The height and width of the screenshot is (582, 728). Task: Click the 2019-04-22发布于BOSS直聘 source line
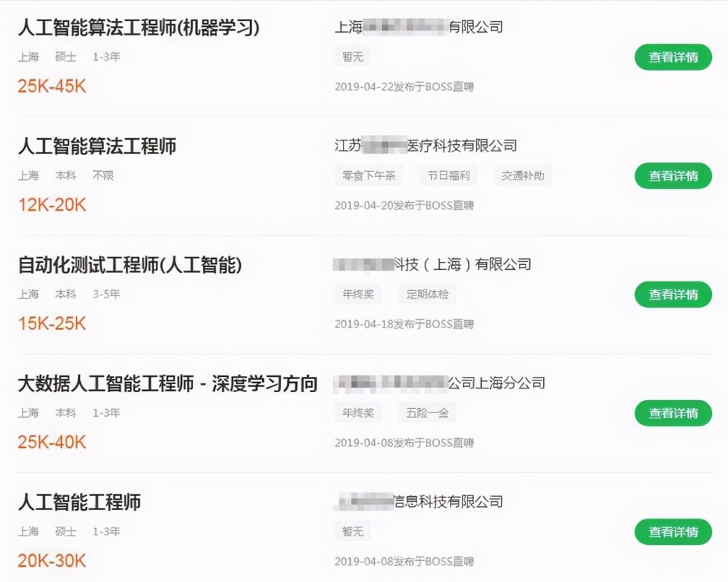click(404, 87)
